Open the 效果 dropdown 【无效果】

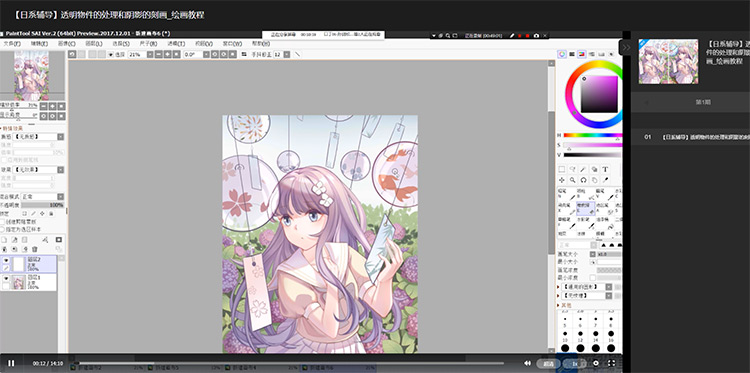click(x=60, y=170)
